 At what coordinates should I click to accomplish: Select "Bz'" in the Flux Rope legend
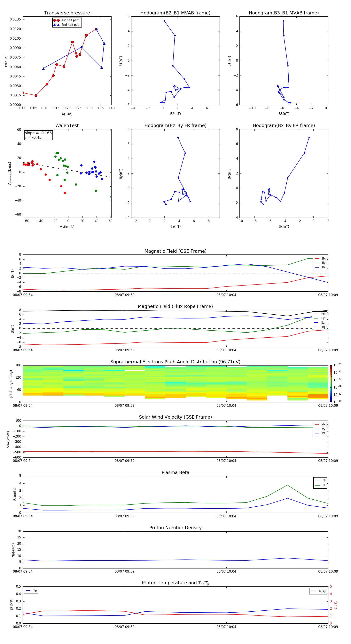pyautogui.click(x=320, y=323)
